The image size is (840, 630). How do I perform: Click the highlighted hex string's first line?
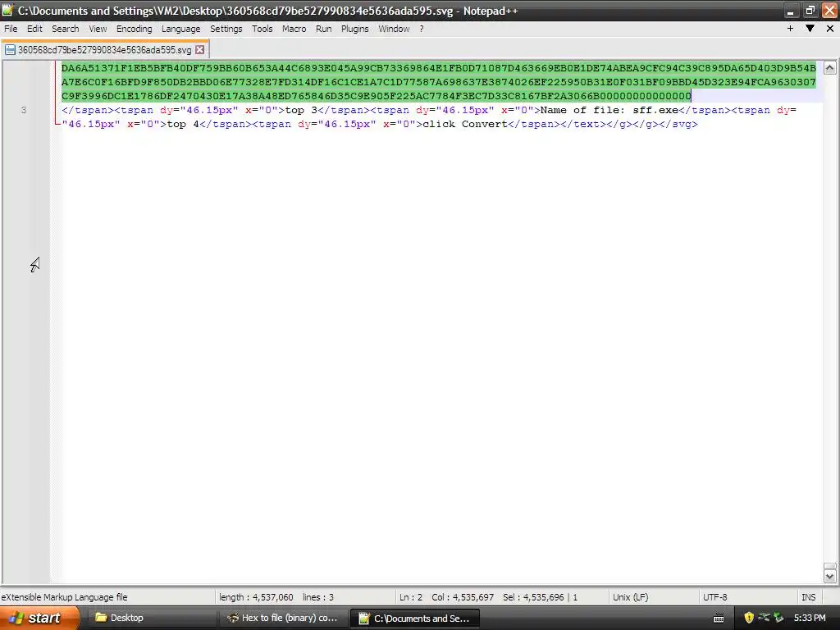(x=439, y=68)
